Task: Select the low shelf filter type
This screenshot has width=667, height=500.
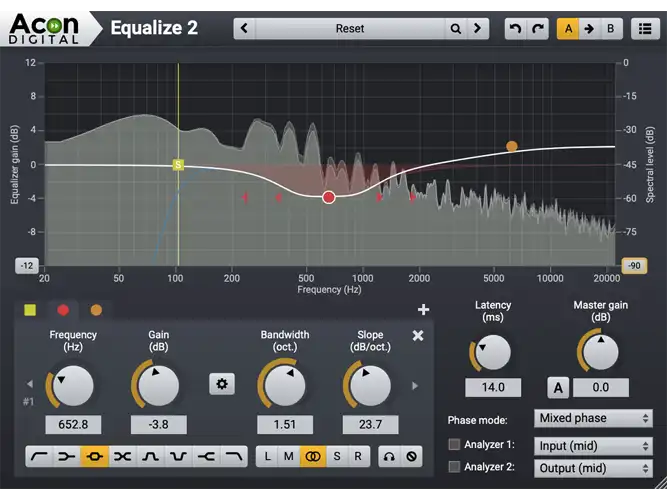Action: (x=67, y=457)
